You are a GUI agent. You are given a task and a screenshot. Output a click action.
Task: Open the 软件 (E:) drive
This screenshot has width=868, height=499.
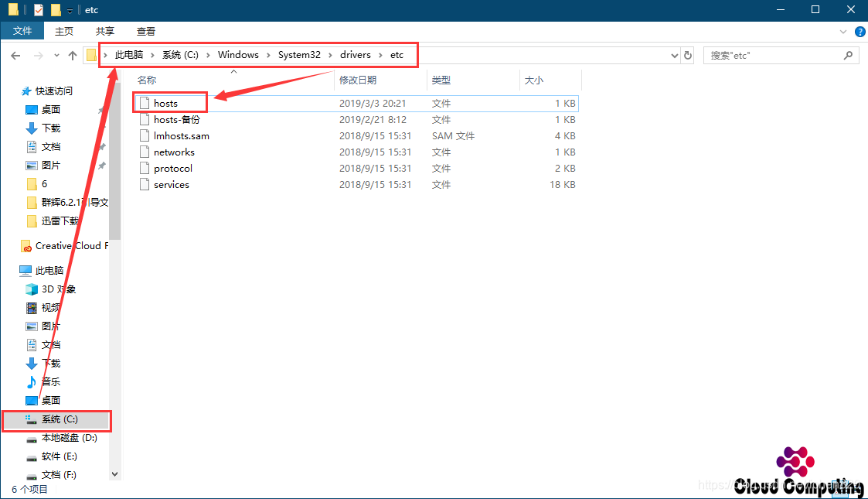click(x=52, y=456)
